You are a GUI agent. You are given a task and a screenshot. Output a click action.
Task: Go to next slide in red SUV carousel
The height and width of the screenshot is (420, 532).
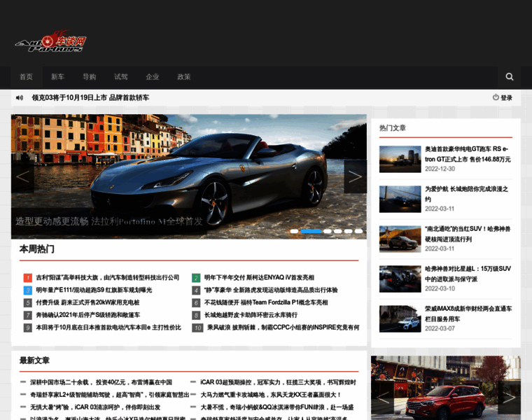click(x=509, y=398)
